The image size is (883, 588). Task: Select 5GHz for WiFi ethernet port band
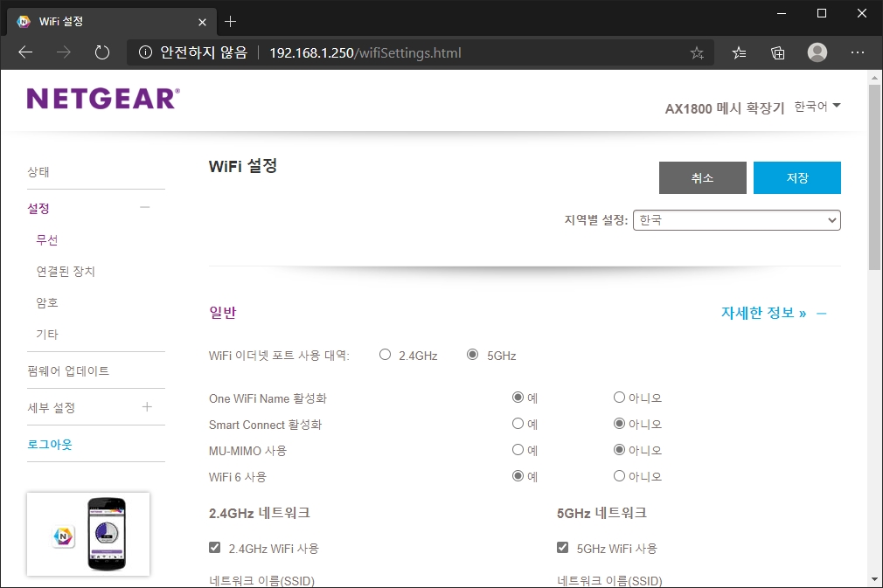pyautogui.click(x=472, y=355)
